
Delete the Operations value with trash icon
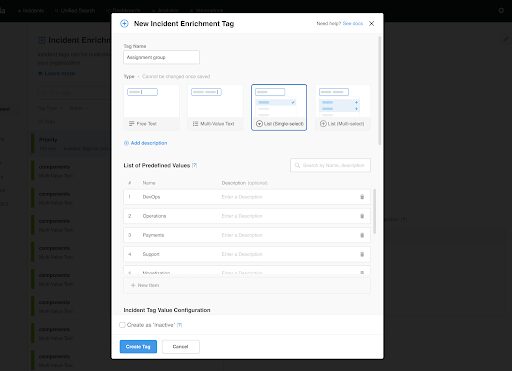tap(362, 216)
